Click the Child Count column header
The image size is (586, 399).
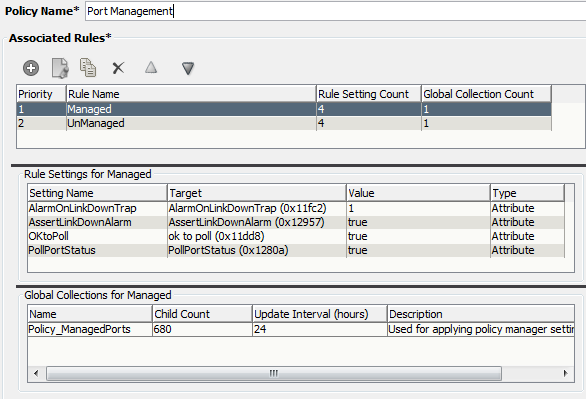202,314
